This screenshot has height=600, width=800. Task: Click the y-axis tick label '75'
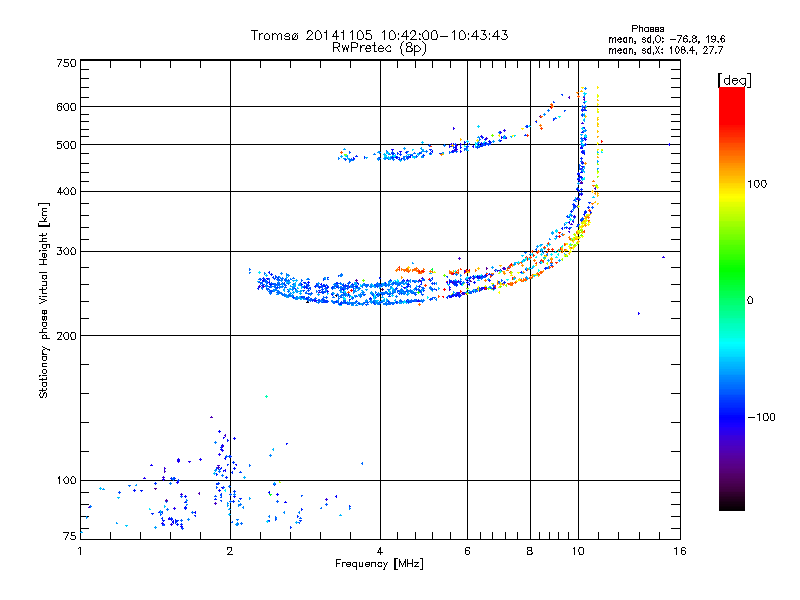[70, 536]
